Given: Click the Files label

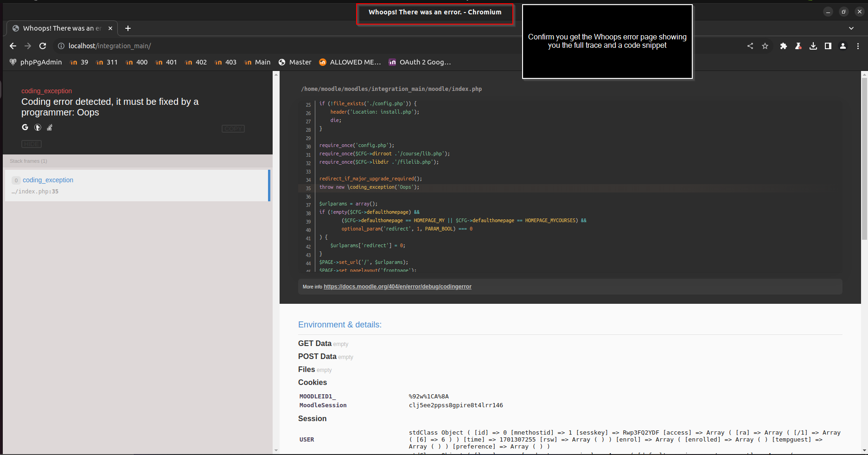Looking at the screenshot, I should (306, 370).
